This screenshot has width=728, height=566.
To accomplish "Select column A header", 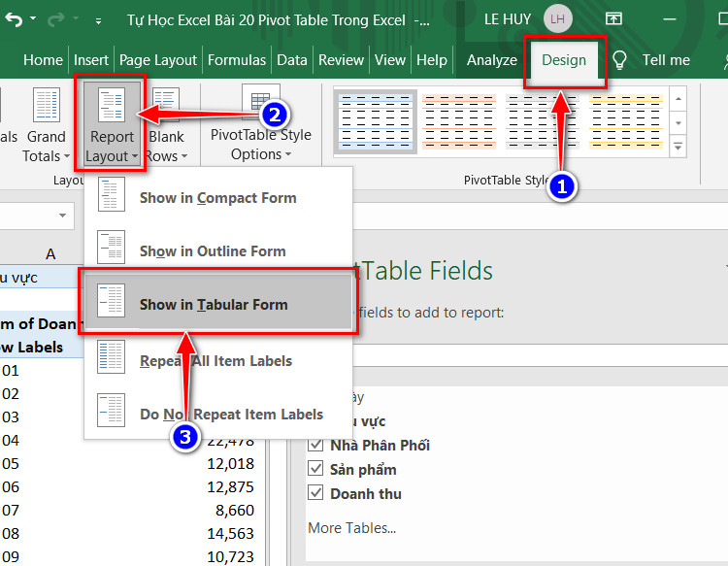I will 50,254.
